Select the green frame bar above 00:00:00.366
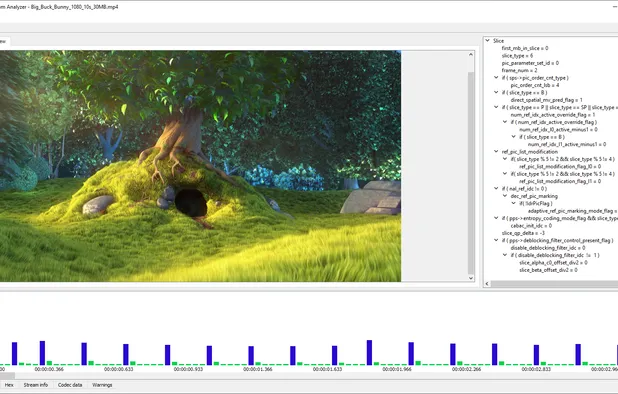Viewport: 618px width, 394px height. (49, 363)
